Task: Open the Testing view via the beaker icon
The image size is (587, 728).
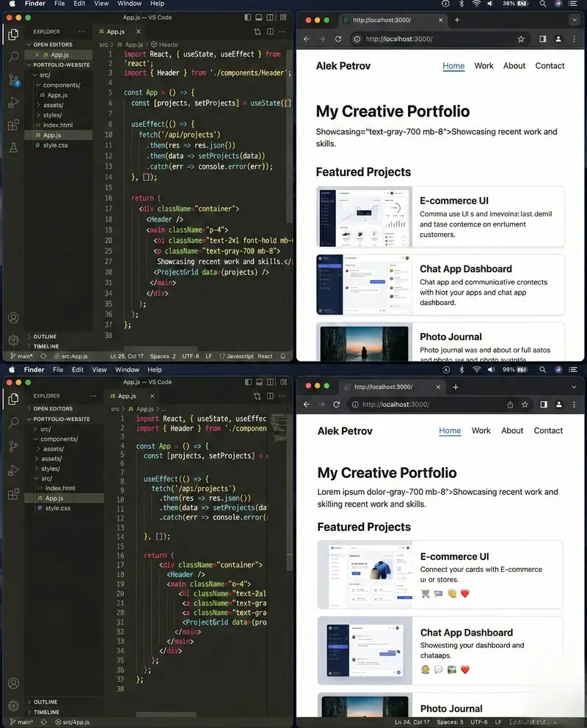Action: tap(12, 147)
